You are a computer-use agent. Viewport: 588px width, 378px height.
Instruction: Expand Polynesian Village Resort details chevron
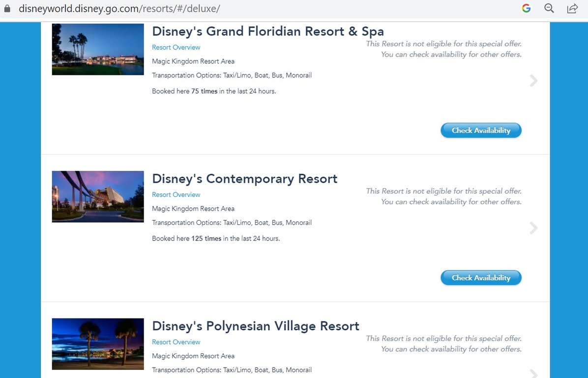533,373
